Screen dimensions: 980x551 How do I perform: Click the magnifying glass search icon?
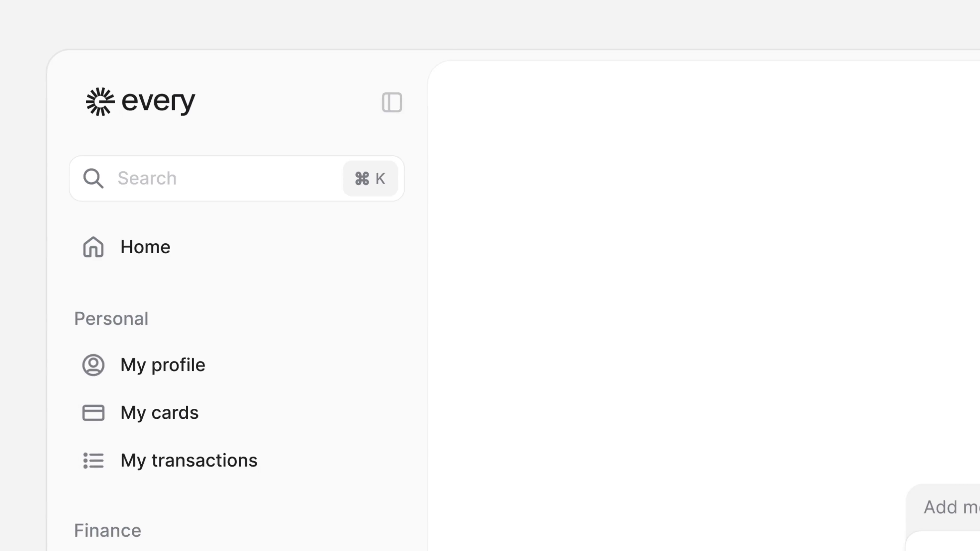tap(93, 178)
